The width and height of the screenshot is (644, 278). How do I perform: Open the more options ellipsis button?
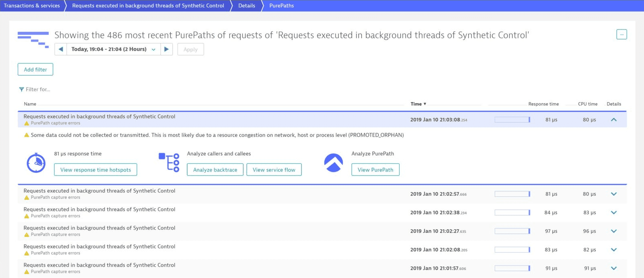(x=621, y=35)
